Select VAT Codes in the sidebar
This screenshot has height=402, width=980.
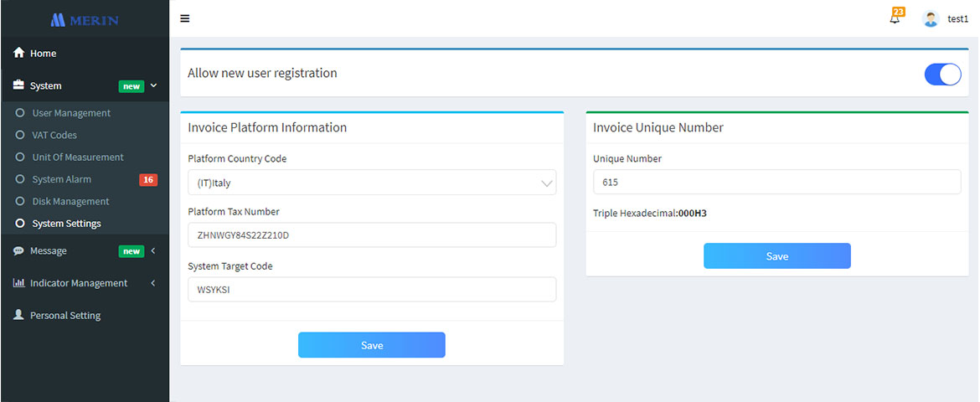[54, 135]
